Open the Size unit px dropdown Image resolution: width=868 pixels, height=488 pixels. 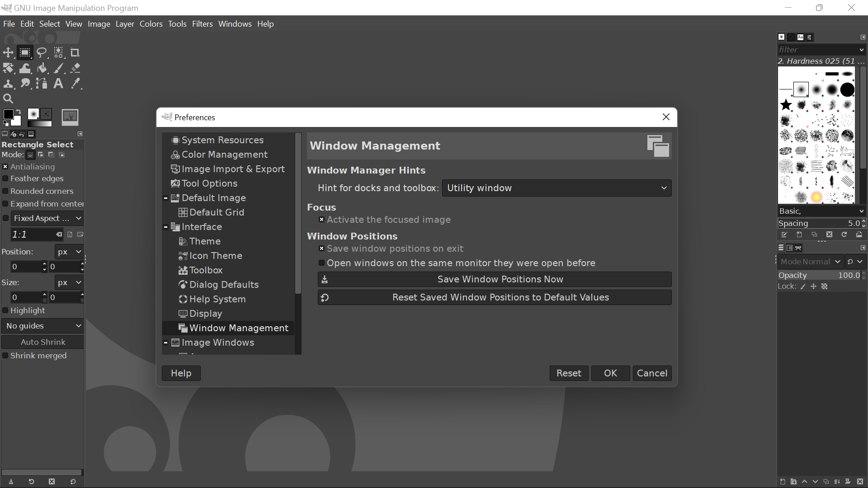point(69,282)
